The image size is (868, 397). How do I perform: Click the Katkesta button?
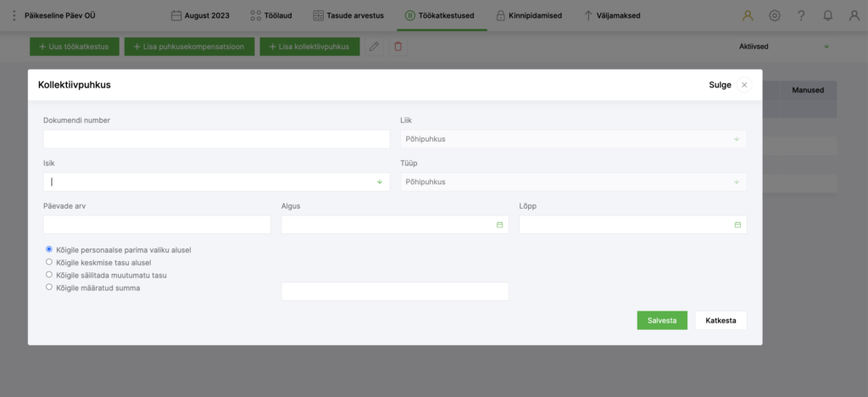click(x=721, y=320)
